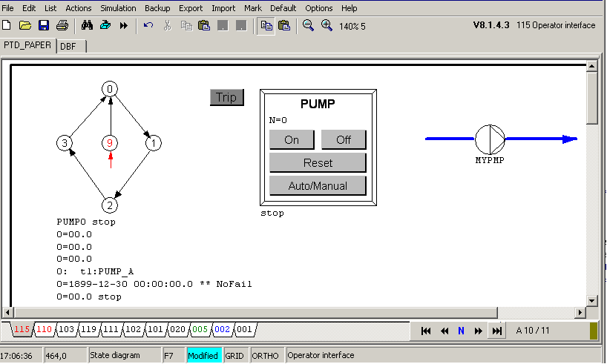Open the Edit menu
The image size is (607, 364).
tap(29, 8)
